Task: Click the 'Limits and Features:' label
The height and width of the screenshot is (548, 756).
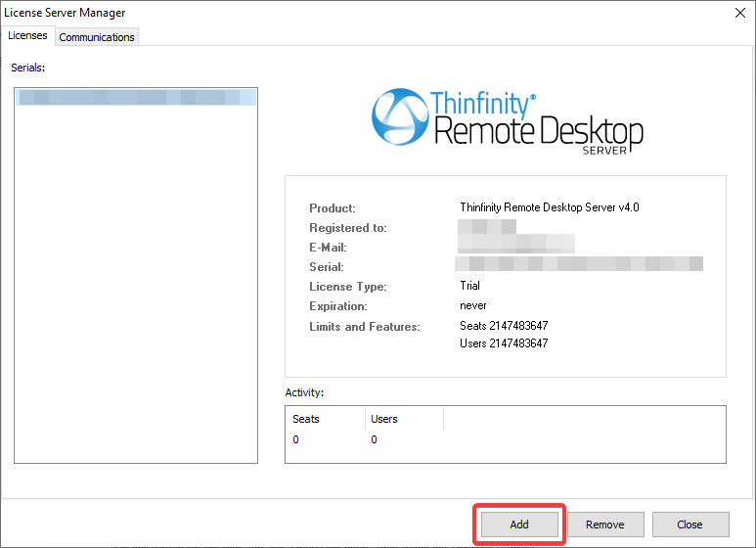Action: click(365, 327)
